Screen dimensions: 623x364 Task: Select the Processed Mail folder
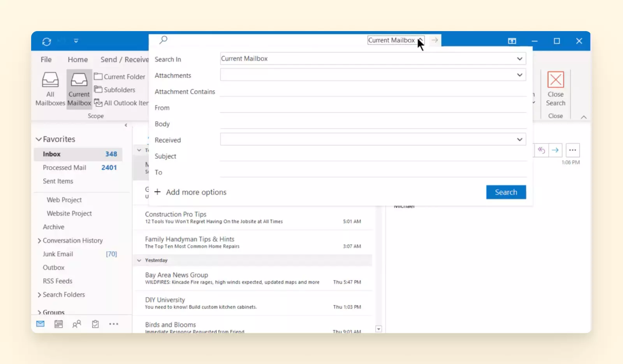pyautogui.click(x=78, y=168)
